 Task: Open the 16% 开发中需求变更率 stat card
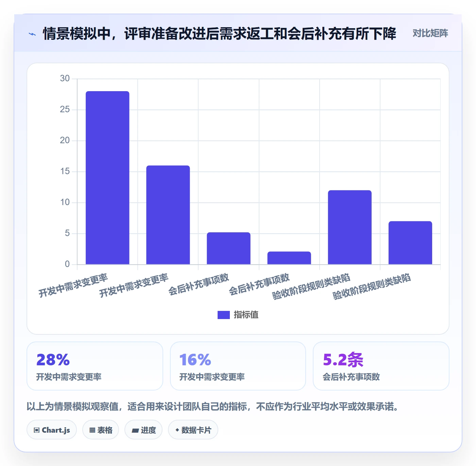(238, 366)
